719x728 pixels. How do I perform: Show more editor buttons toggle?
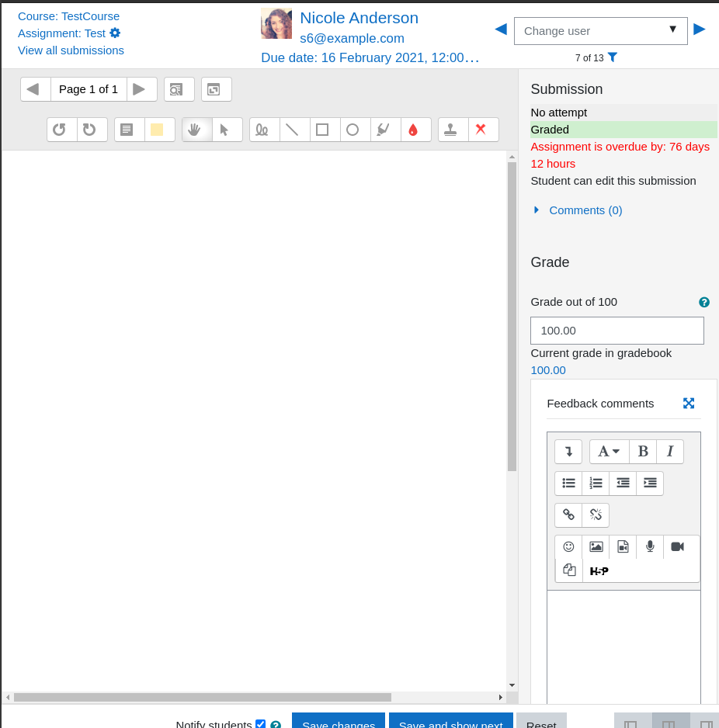click(x=568, y=451)
